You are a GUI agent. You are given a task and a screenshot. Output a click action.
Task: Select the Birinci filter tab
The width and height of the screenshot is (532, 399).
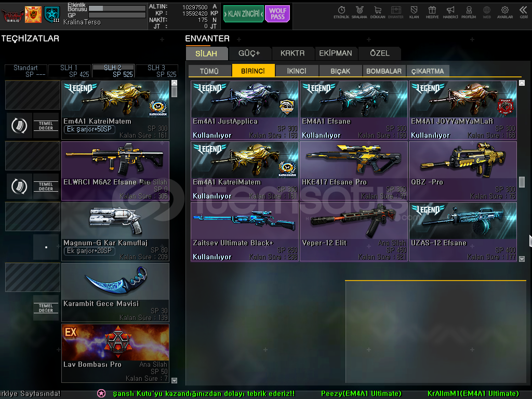coord(253,71)
